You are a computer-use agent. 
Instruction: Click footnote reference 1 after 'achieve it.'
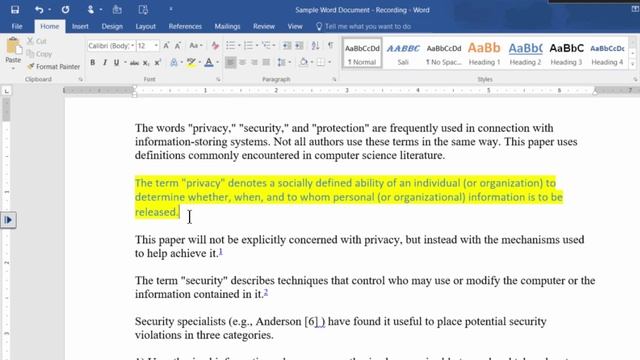pos(221,251)
